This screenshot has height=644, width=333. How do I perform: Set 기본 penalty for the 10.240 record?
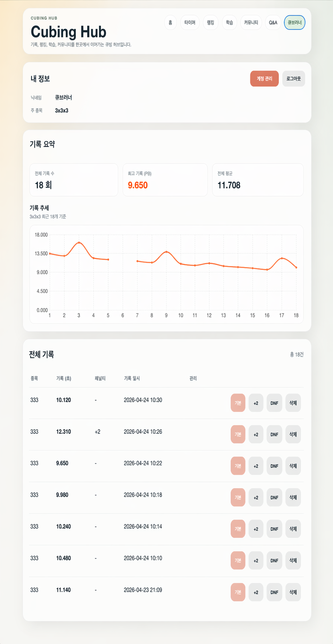tap(238, 529)
